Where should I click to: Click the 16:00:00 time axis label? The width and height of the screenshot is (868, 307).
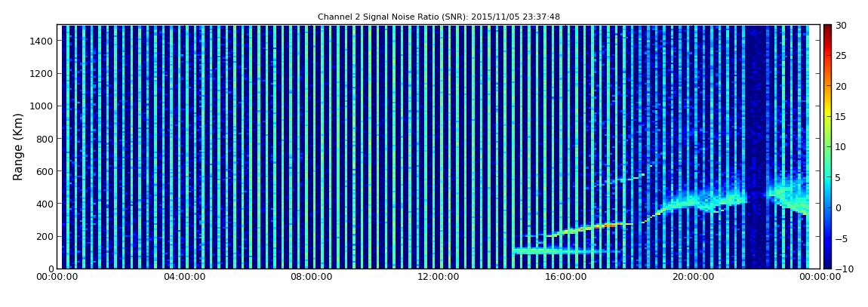click(x=565, y=277)
